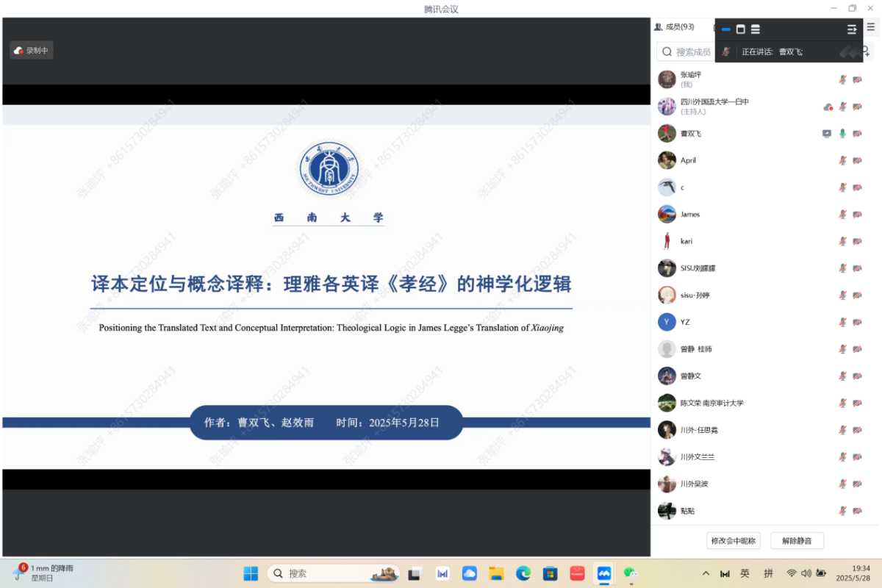882x588 pixels.
Task: Click the 录制中 recording indicator
Action: (31, 51)
